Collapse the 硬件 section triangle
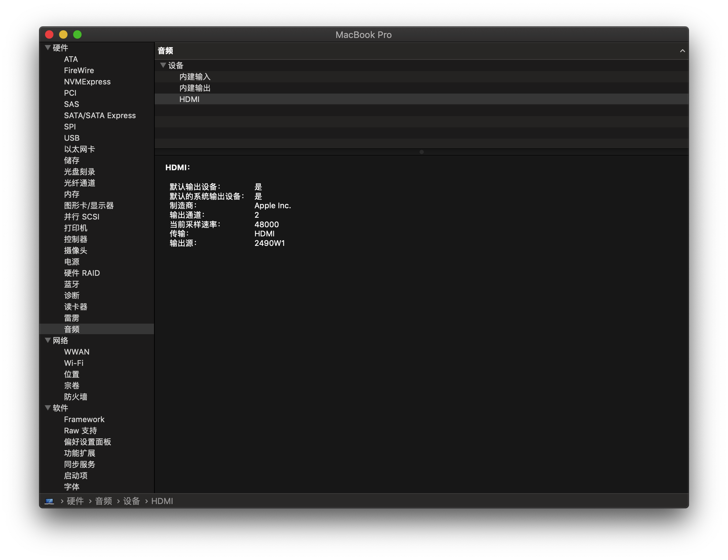 [48, 47]
